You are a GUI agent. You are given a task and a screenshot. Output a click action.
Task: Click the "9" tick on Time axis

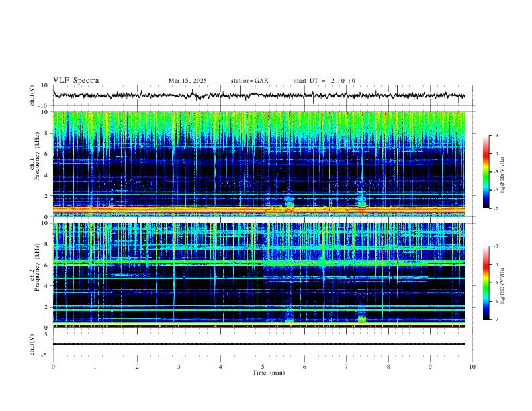[x=430, y=367]
